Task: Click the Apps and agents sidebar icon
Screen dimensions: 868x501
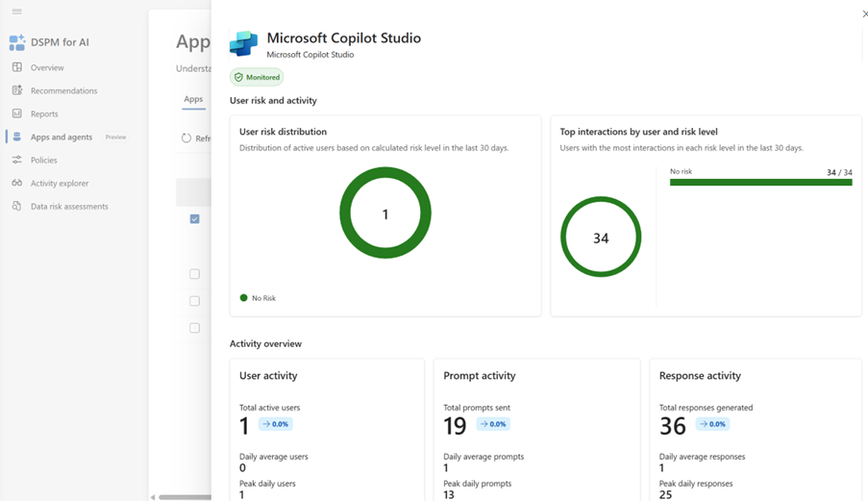Action: (17, 137)
